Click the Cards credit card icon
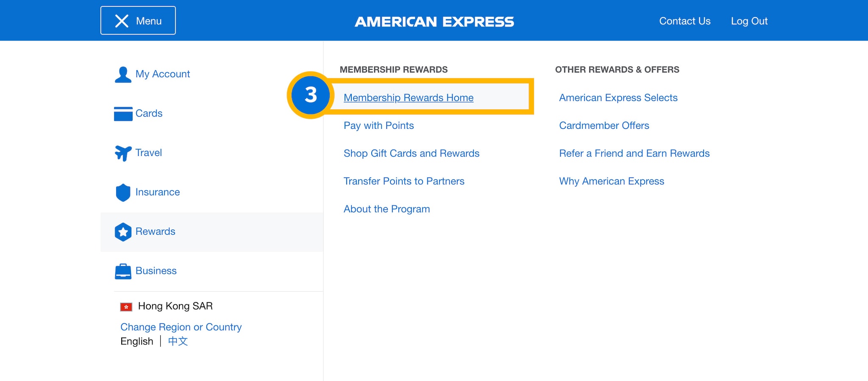Screen dimensions: 868x381 (x=123, y=114)
